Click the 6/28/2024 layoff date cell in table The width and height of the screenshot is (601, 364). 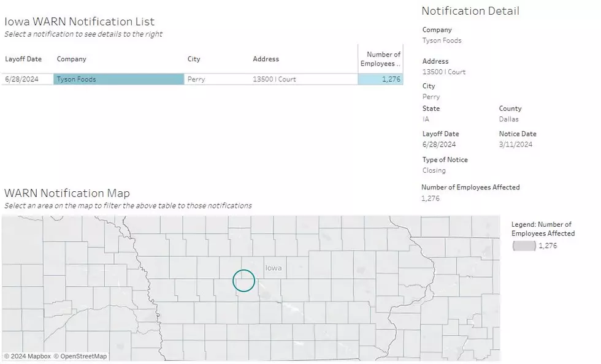click(x=22, y=79)
